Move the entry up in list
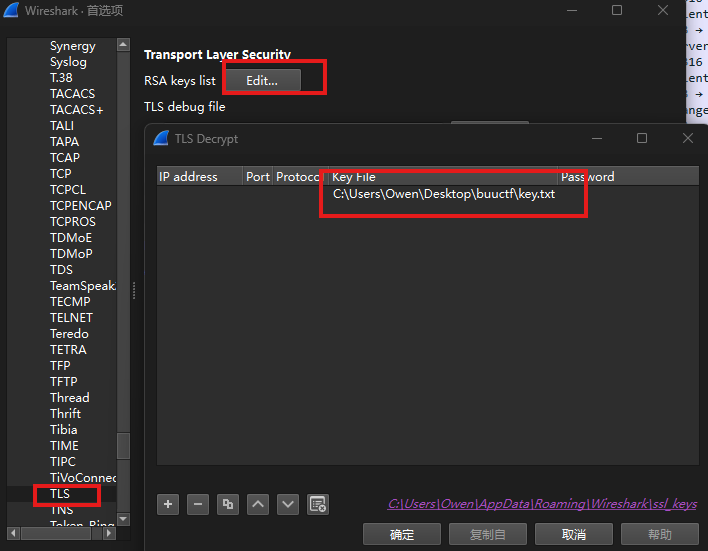 pos(258,504)
